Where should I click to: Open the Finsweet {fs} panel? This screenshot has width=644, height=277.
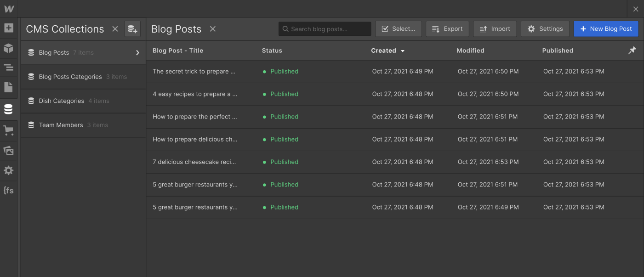8,190
